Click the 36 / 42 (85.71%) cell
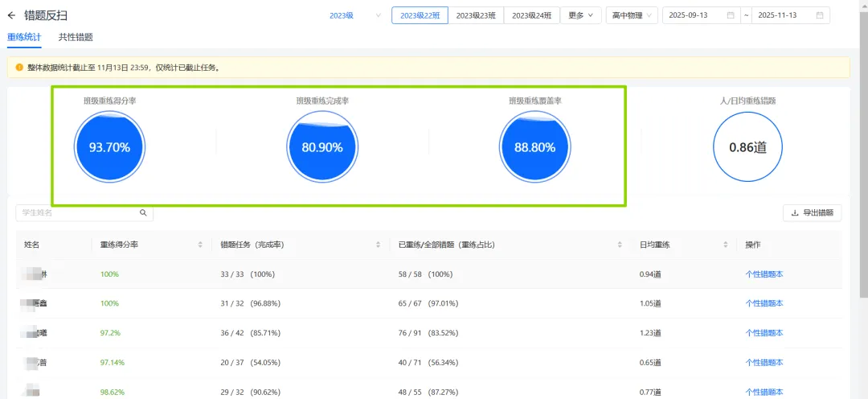 click(250, 333)
